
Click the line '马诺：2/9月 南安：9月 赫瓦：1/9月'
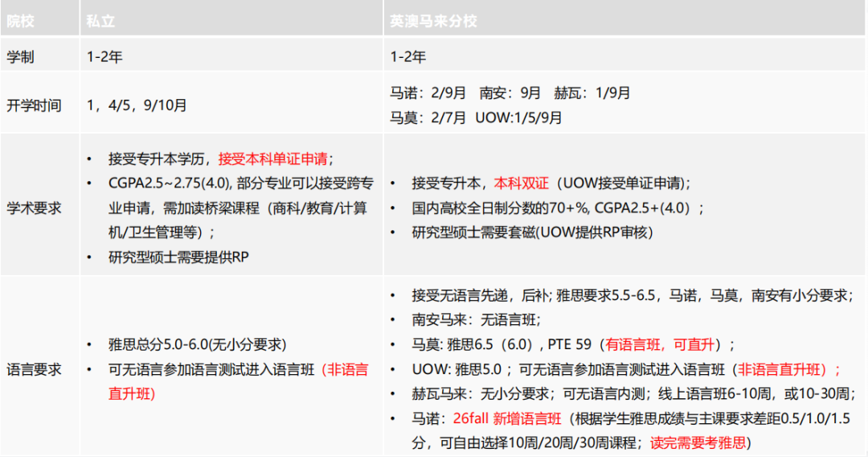click(510, 93)
